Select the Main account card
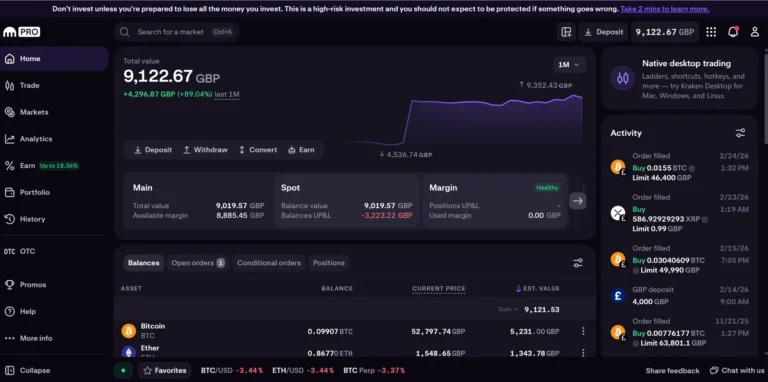Viewport: 768px width, 382px height. pos(198,201)
